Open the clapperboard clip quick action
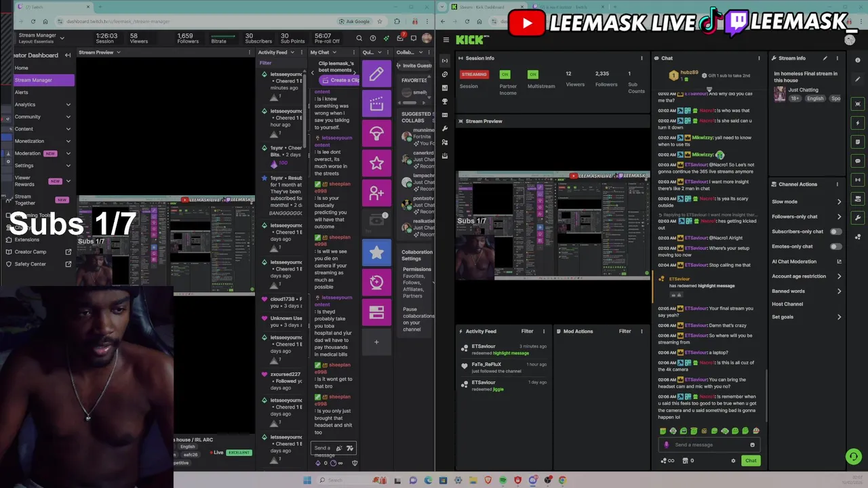The height and width of the screenshot is (488, 868). (376, 104)
